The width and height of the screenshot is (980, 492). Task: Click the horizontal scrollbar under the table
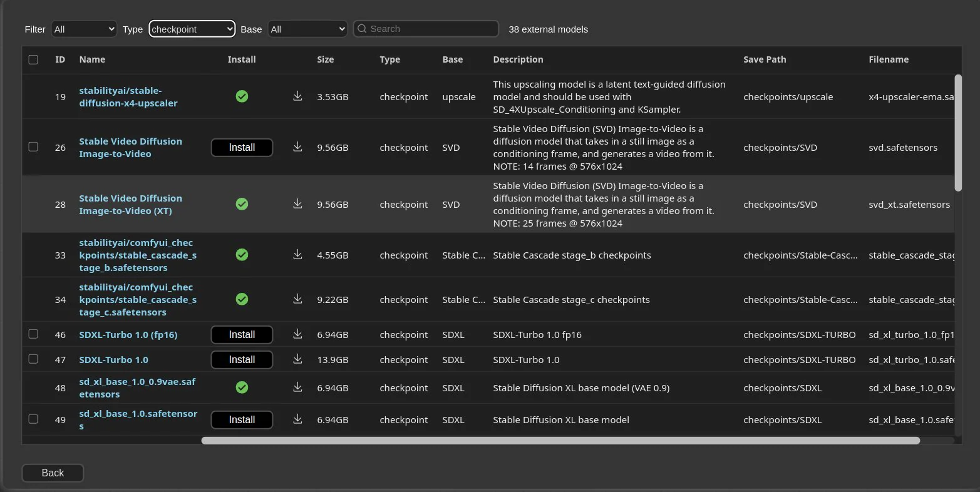[x=560, y=441]
